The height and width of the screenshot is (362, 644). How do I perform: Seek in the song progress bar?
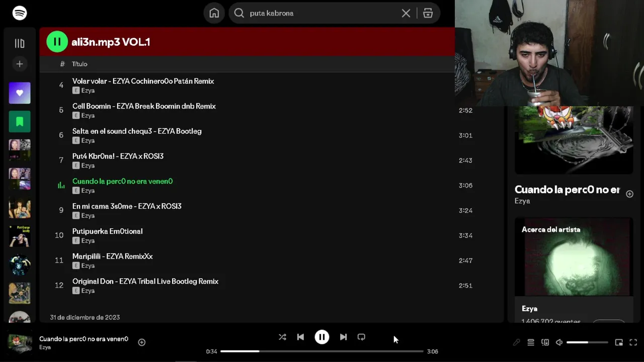click(322, 351)
